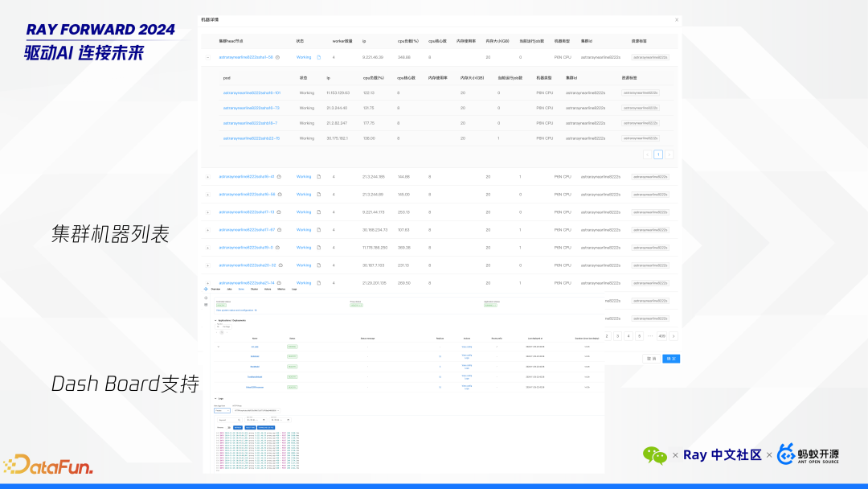Jump to page 4 in pagination
The width and height of the screenshot is (868, 489).
click(x=628, y=336)
